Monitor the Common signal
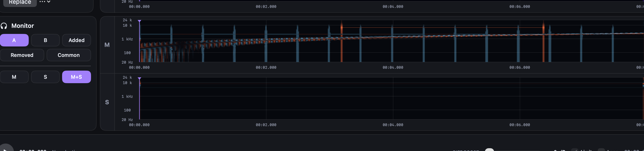The height and width of the screenshot is (151, 644). (69, 55)
